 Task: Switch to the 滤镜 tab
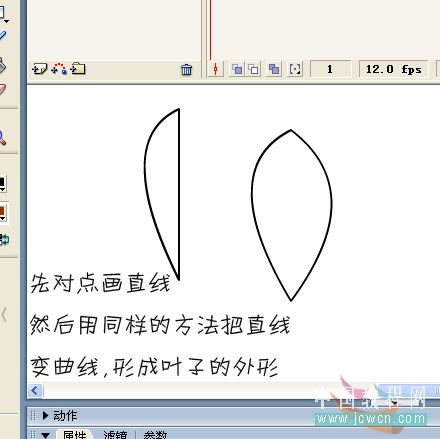[x=115, y=435]
